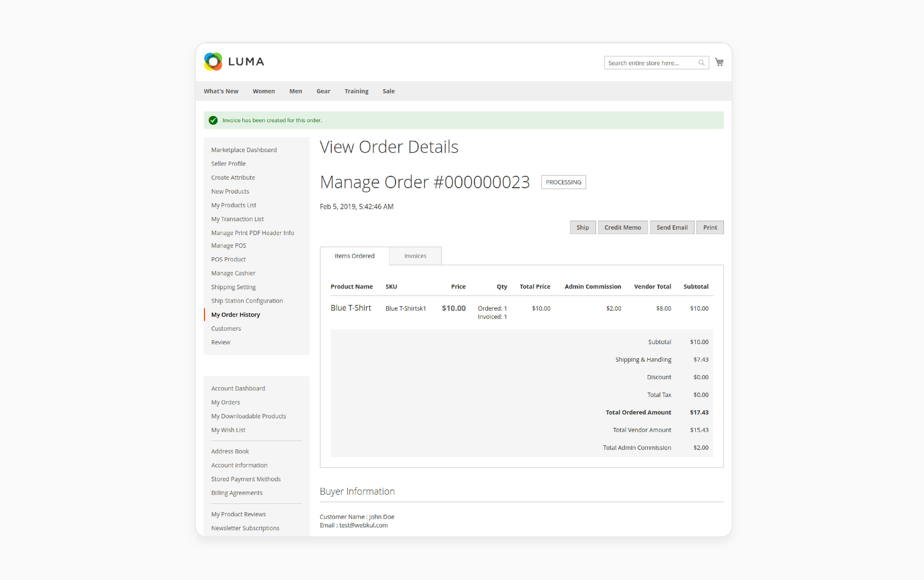Open the Men menu
924x580 pixels.
(x=295, y=91)
